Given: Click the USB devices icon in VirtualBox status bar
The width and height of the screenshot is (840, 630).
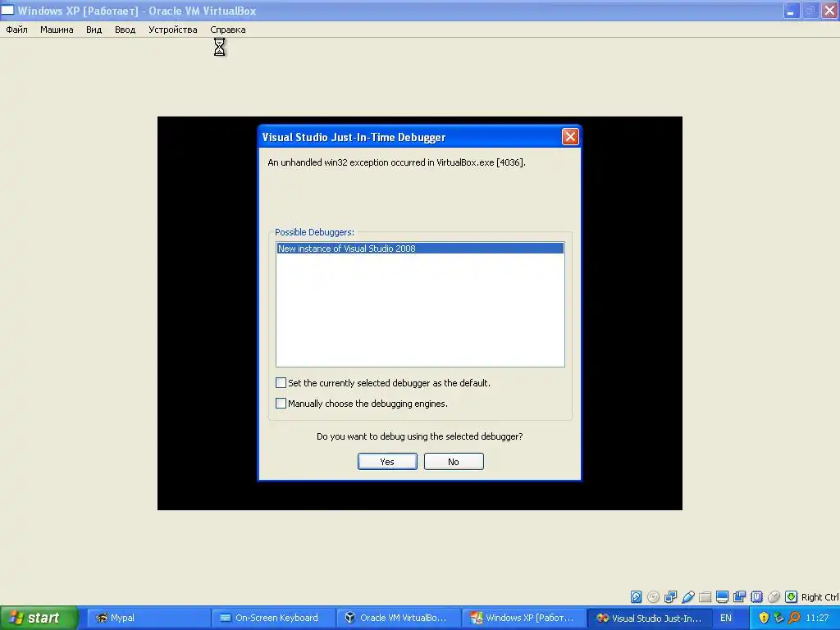Looking at the screenshot, I should click(x=688, y=597).
